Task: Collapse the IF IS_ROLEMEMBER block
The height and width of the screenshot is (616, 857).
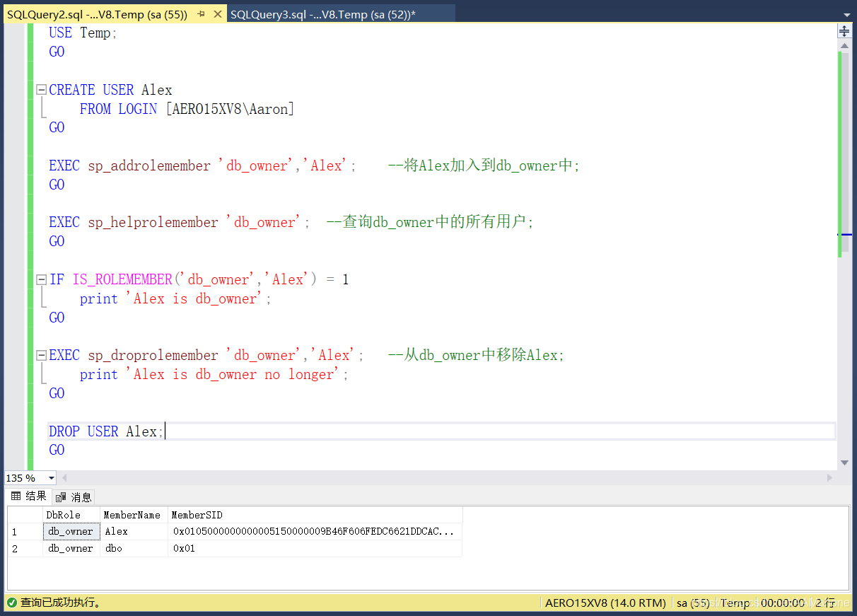Action: (x=41, y=279)
